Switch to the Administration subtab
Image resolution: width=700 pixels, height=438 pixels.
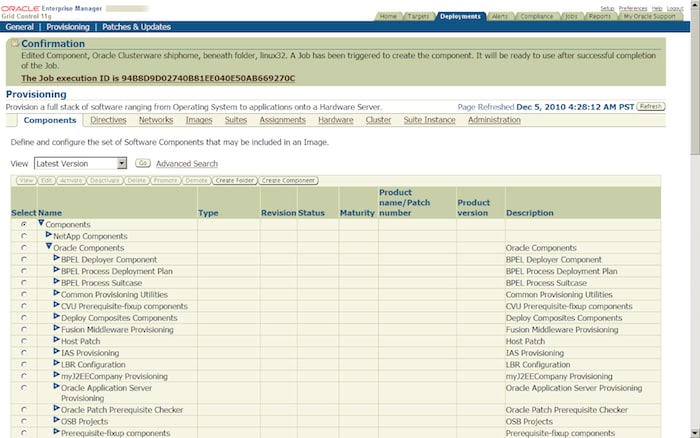pyautogui.click(x=494, y=120)
